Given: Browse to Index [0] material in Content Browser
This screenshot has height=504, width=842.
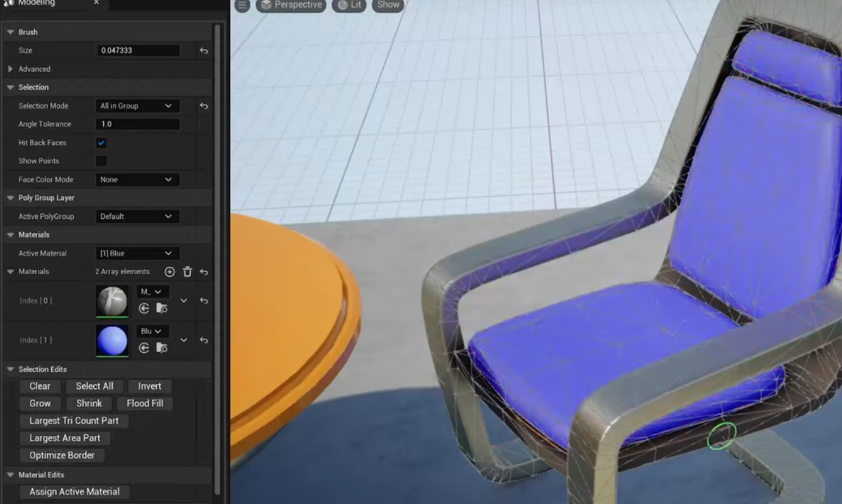Looking at the screenshot, I should (x=162, y=308).
